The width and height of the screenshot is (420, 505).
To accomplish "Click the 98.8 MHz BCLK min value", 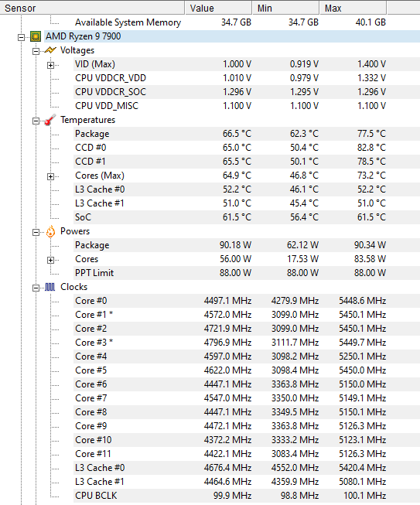I will (x=299, y=496).
